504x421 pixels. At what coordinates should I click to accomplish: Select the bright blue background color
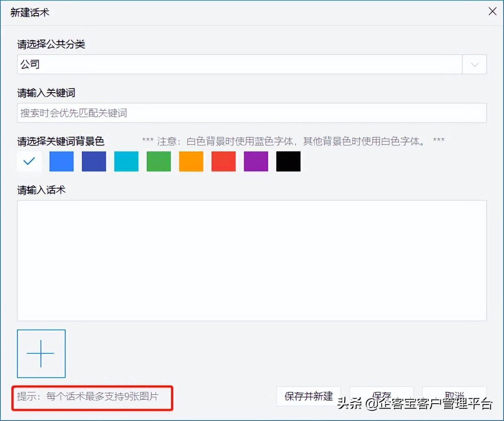pyautogui.click(x=61, y=161)
